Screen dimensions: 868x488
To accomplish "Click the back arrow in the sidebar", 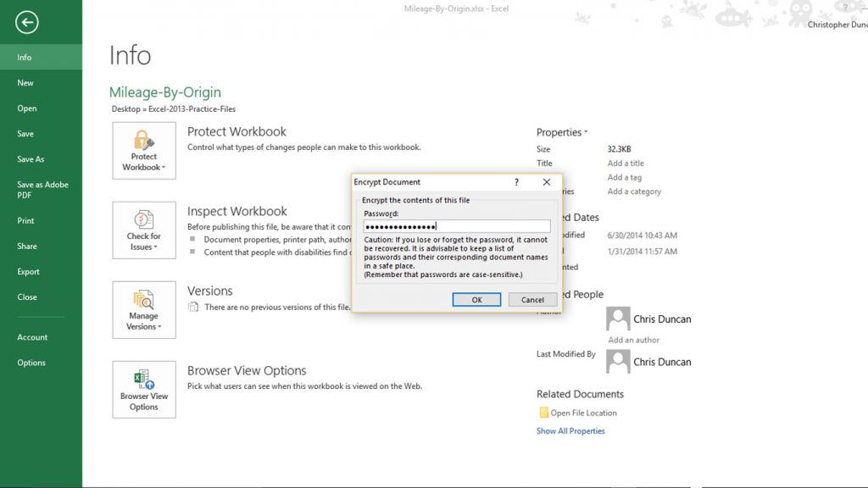I will [x=27, y=22].
